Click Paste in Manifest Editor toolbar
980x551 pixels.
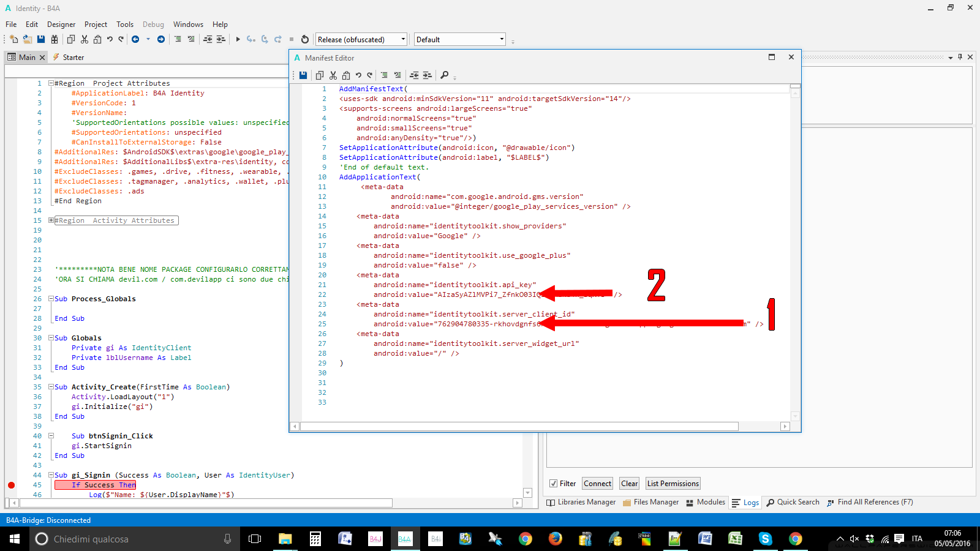(346, 75)
